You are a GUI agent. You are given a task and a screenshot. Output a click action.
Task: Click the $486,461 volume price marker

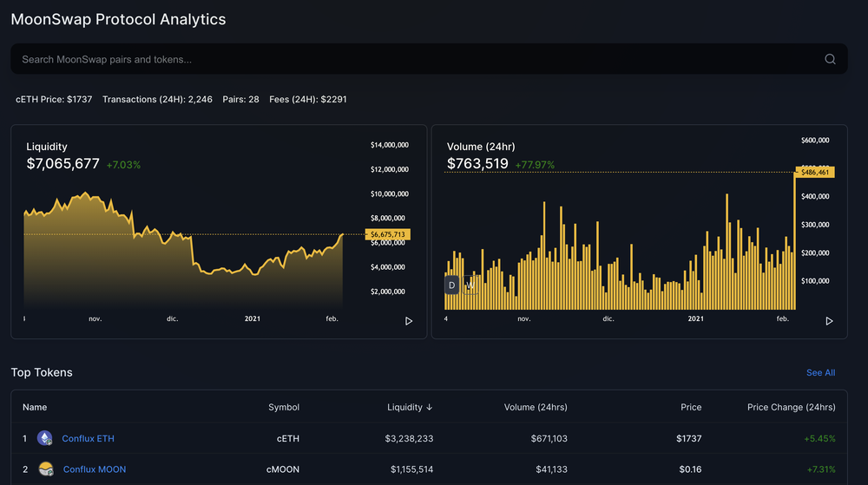815,172
